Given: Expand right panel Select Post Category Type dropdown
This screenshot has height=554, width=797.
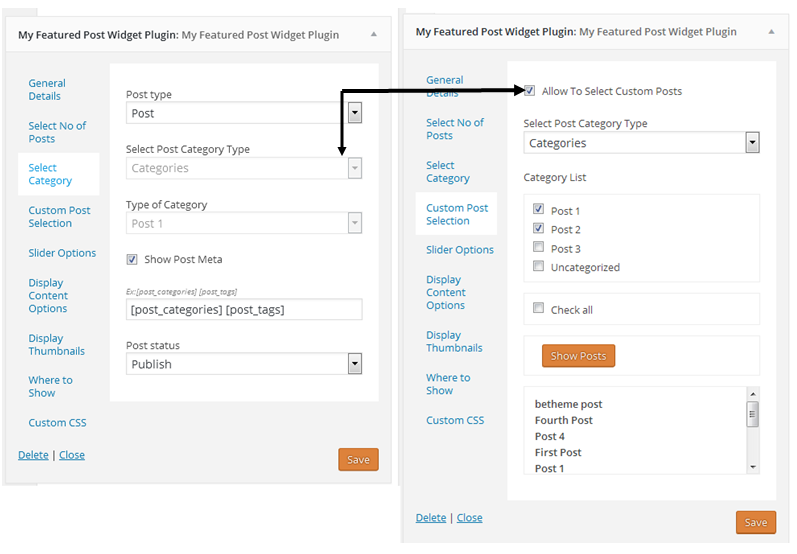Looking at the screenshot, I should click(x=752, y=143).
